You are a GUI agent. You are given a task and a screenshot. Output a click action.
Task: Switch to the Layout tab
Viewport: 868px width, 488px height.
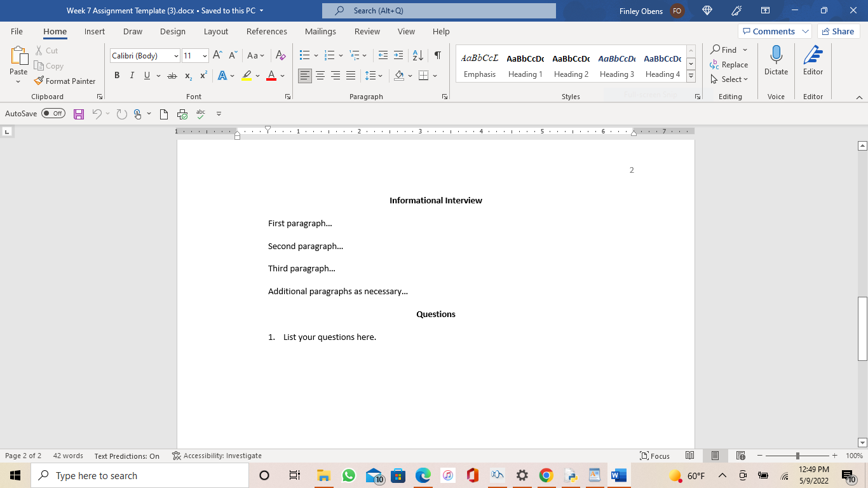pos(215,31)
